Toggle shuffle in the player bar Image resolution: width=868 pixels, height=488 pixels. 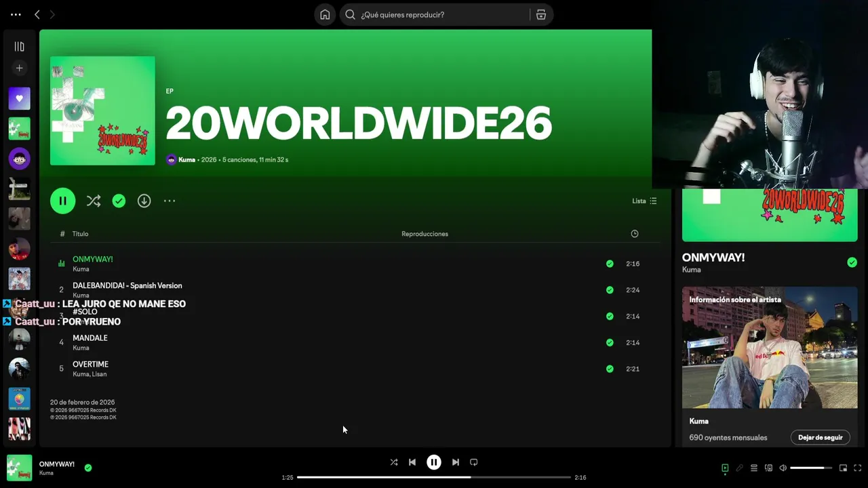coord(394,462)
